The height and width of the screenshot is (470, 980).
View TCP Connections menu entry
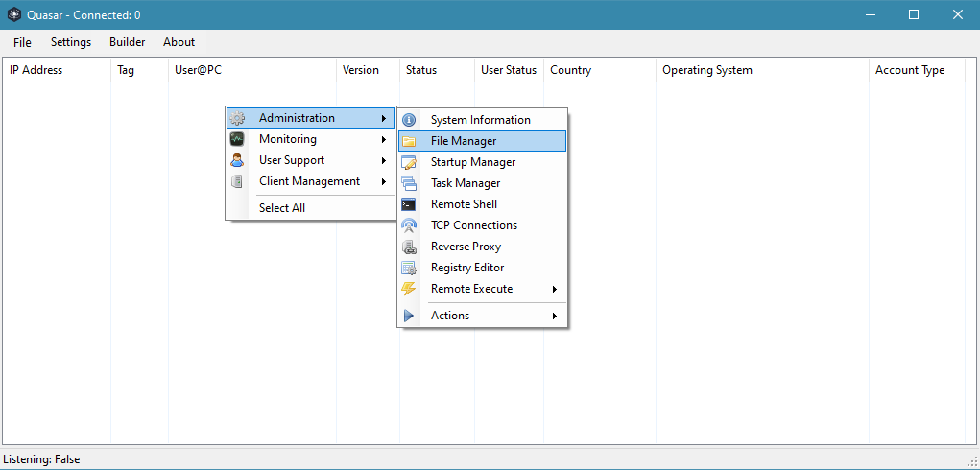tap(482, 225)
